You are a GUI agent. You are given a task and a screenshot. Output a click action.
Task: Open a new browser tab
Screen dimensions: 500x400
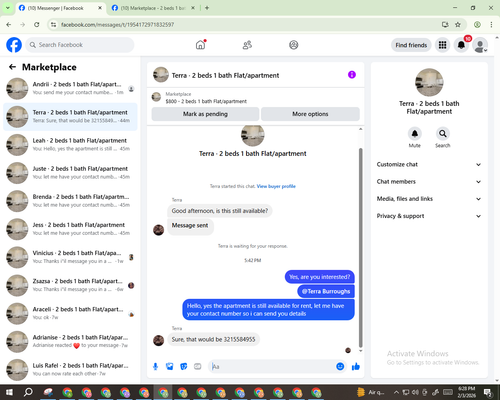(x=207, y=8)
